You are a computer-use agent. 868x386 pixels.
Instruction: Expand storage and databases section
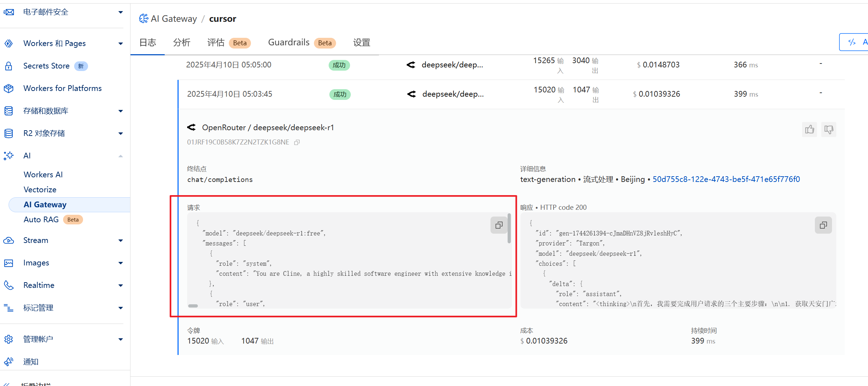click(x=120, y=111)
